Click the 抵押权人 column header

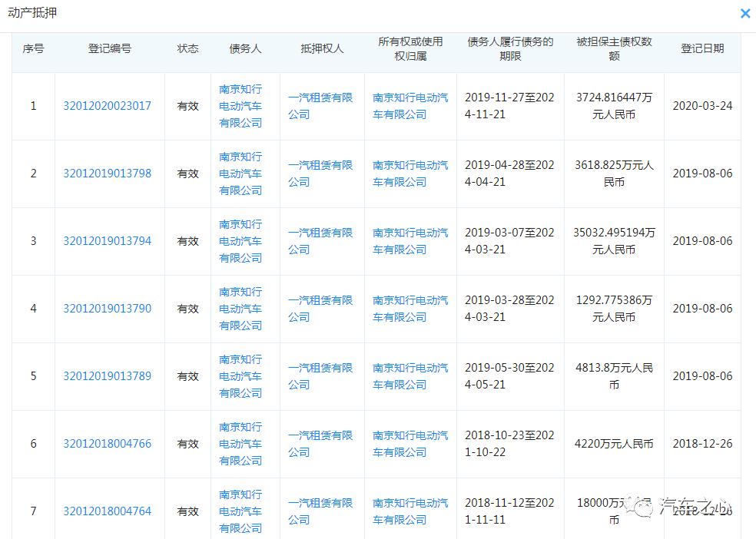pos(322,48)
